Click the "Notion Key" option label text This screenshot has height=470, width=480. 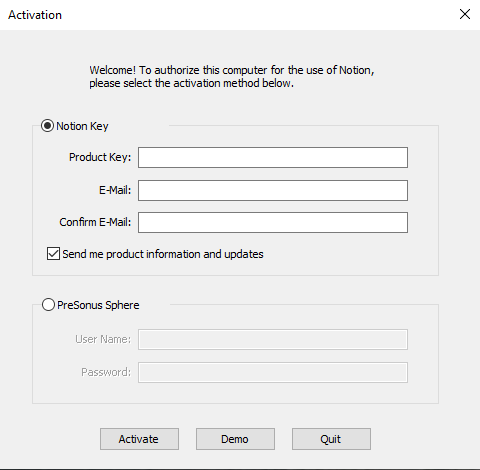pyautogui.click(x=82, y=126)
